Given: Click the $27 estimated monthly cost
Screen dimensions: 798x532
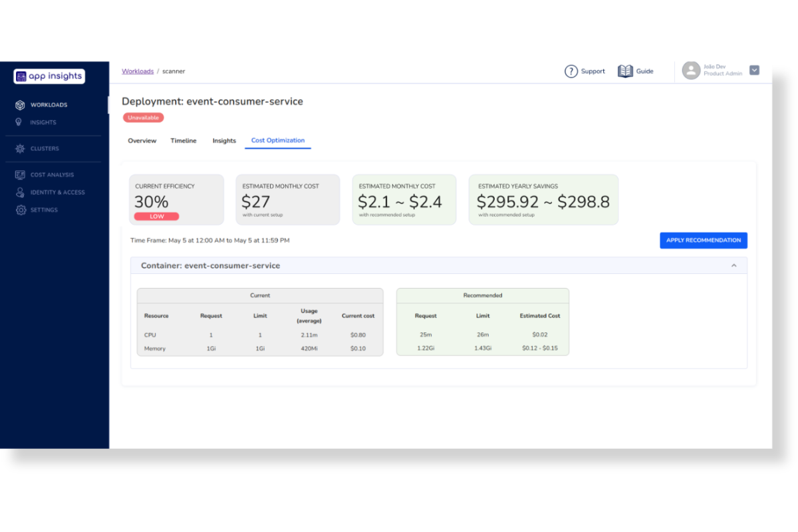Looking at the screenshot, I should click(255, 201).
